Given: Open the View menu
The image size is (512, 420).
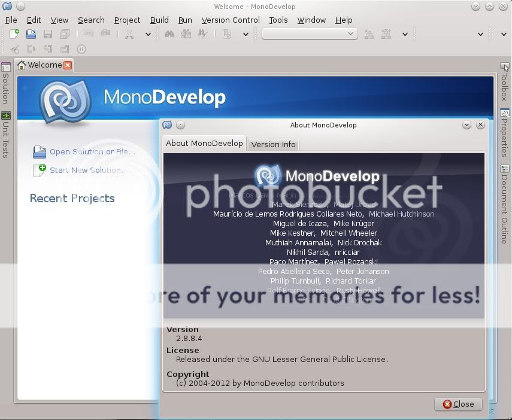Looking at the screenshot, I should tap(59, 20).
